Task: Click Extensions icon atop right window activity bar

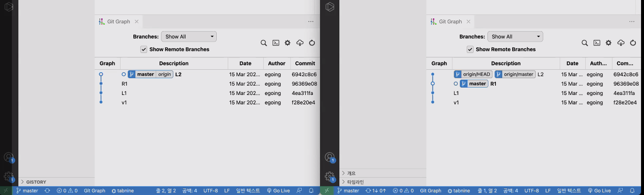Action: coord(330,6)
